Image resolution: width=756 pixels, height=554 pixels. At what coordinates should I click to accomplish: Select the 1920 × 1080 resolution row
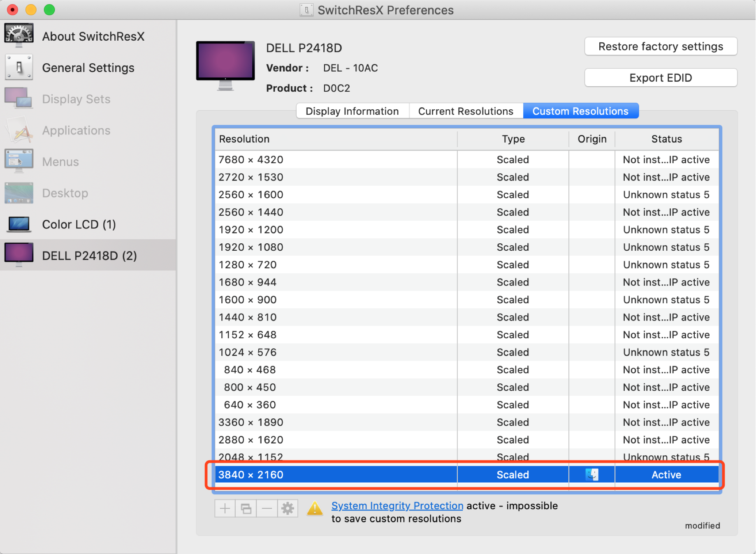click(467, 247)
